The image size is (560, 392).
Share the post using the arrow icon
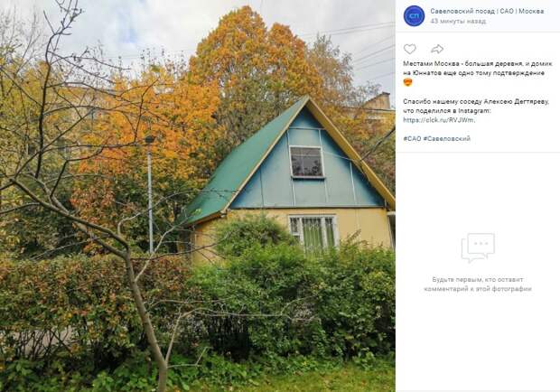437,49
